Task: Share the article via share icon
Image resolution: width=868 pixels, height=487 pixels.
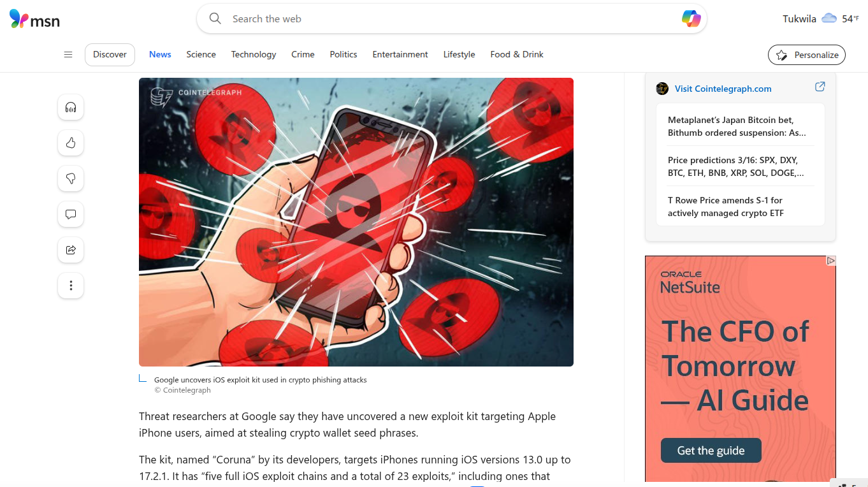Action: [x=71, y=250]
